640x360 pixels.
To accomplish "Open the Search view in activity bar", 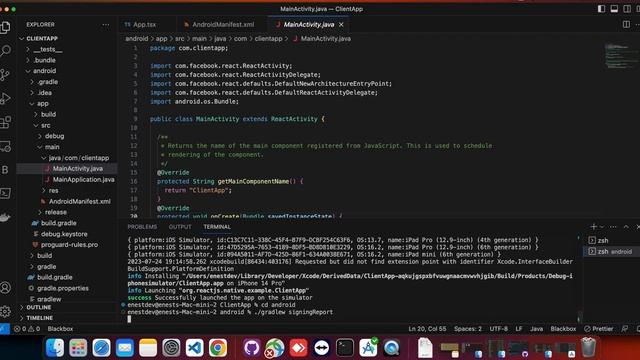I will tap(5, 51).
